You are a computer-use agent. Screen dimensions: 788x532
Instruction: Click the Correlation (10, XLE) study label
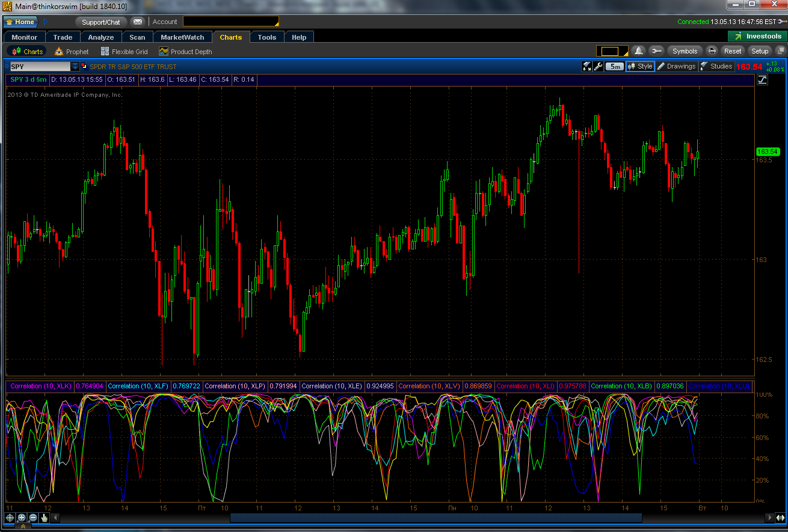[x=332, y=386]
